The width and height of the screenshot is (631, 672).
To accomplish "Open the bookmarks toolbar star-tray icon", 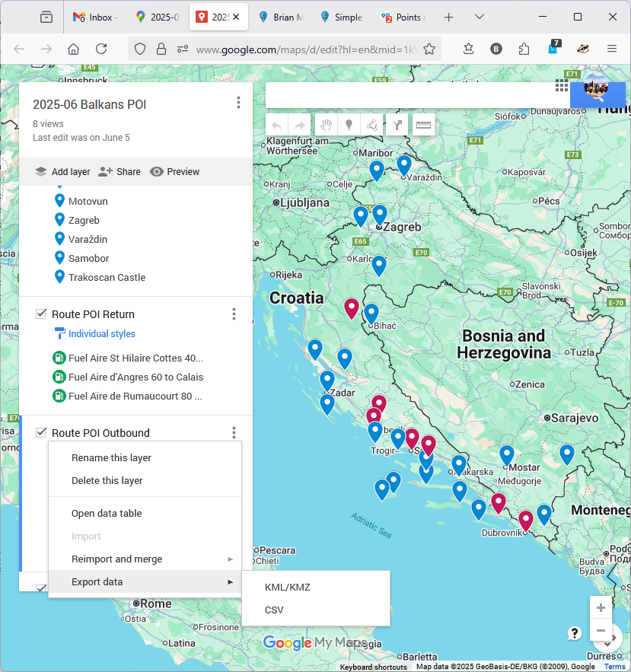I will 469,49.
